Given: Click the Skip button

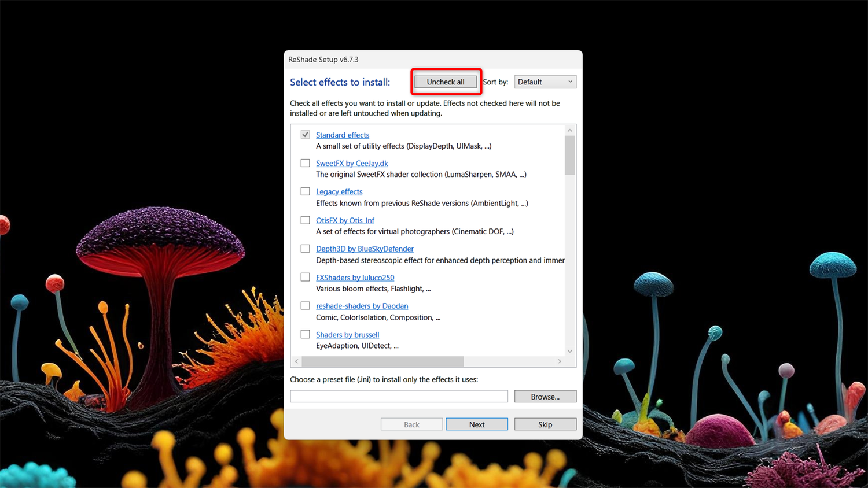Looking at the screenshot, I should 545,424.
